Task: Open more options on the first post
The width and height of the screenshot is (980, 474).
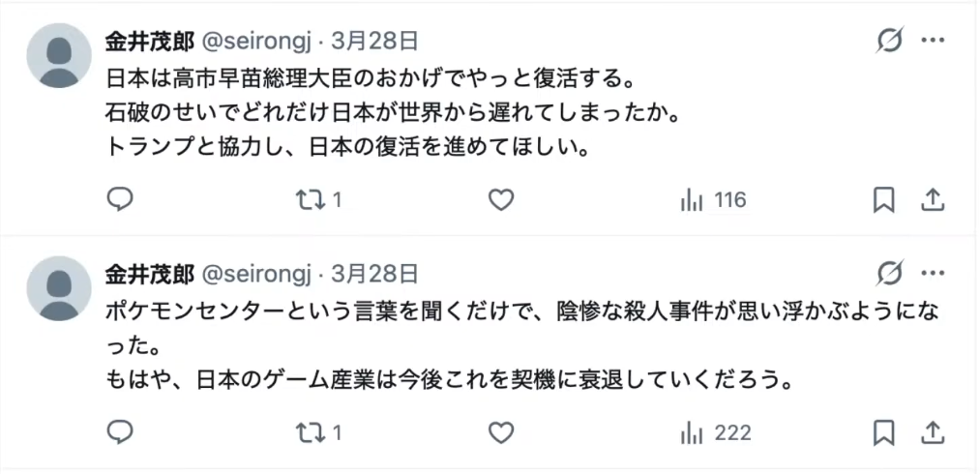Action: pyautogui.click(x=933, y=41)
